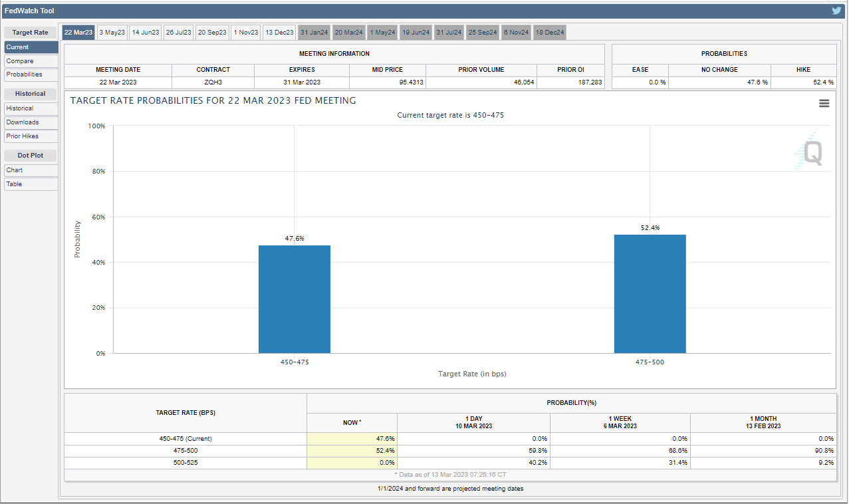The width and height of the screenshot is (849, 504).
Task: Select the 1 May24 meeting tab
Action: tap(382, 32)
